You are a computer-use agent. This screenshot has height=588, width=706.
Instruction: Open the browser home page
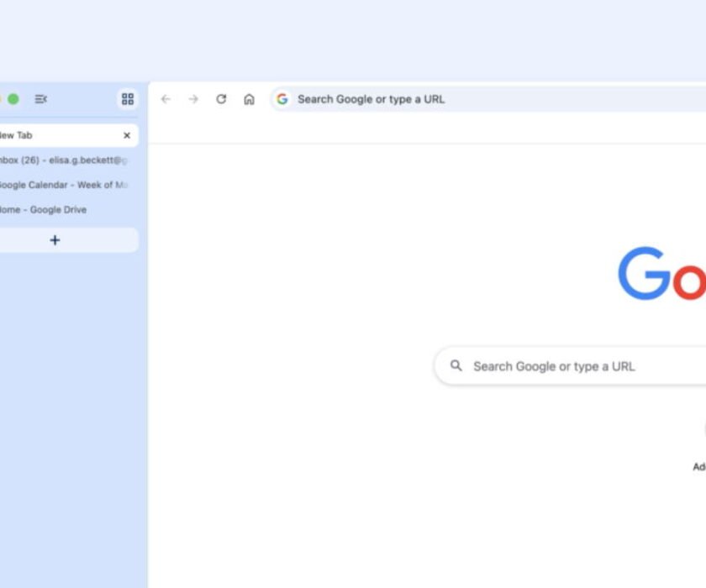pyautogui.click(x=248, y=98)
